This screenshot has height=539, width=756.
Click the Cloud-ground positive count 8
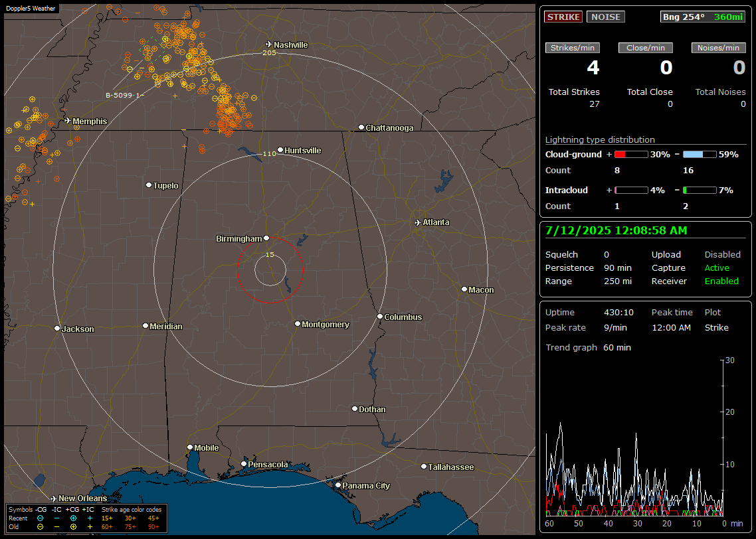(617, 170)
